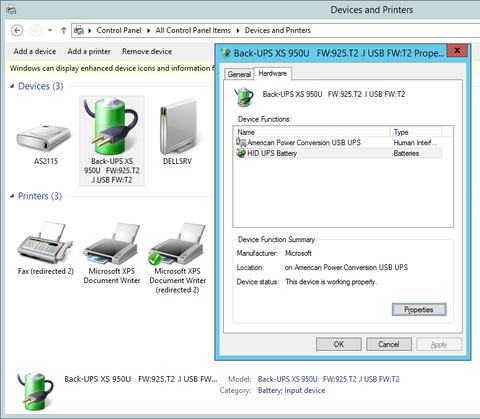Click Remove device in toolbar
480x419 pixels.
pos(147,51)
